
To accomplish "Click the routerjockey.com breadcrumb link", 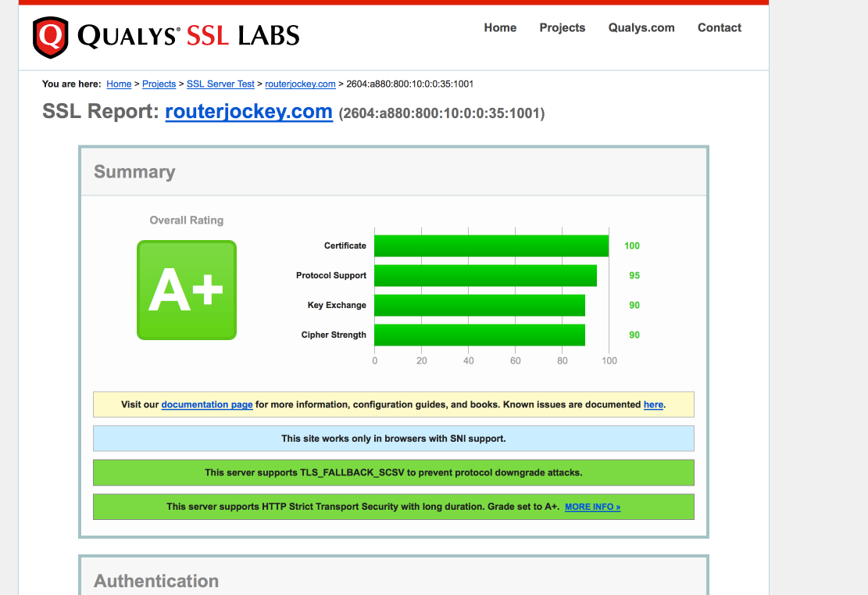I will (x=300, y=84).
